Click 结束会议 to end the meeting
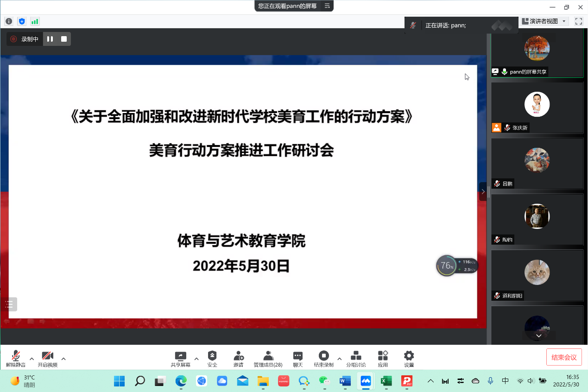The width and height of the screenshot is (588, 392). point(564,357)
